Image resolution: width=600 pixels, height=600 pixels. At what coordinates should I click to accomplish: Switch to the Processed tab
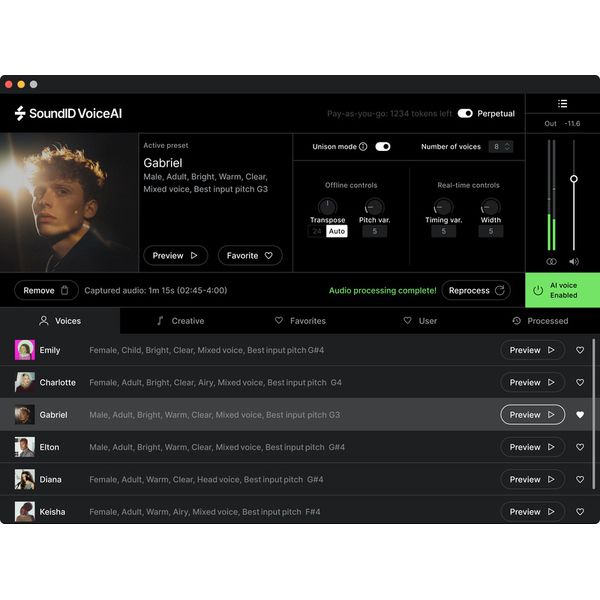(540, 321)
